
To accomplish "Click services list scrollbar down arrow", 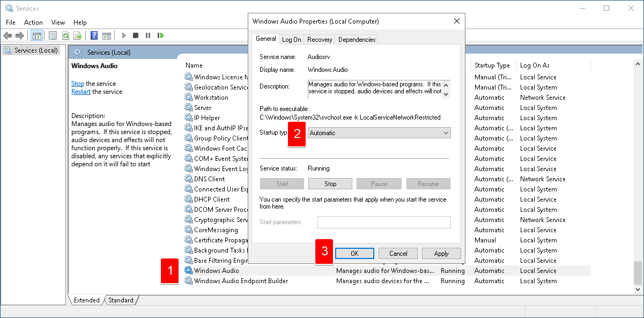I will [x=638, y=290].
